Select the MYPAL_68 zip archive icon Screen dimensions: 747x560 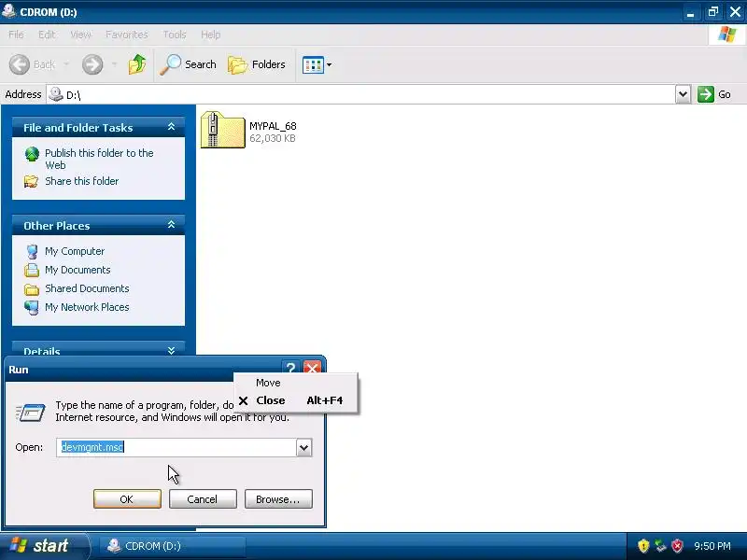(x=222, y=130)
